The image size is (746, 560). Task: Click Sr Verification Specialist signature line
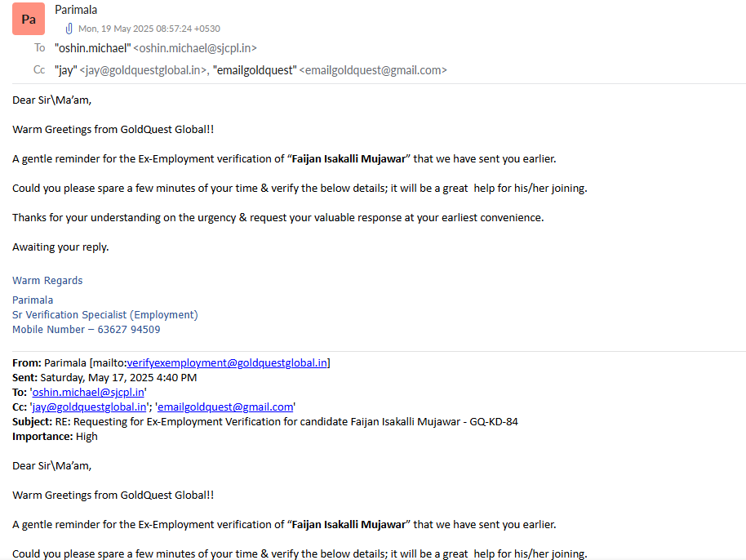coord(105,314)
